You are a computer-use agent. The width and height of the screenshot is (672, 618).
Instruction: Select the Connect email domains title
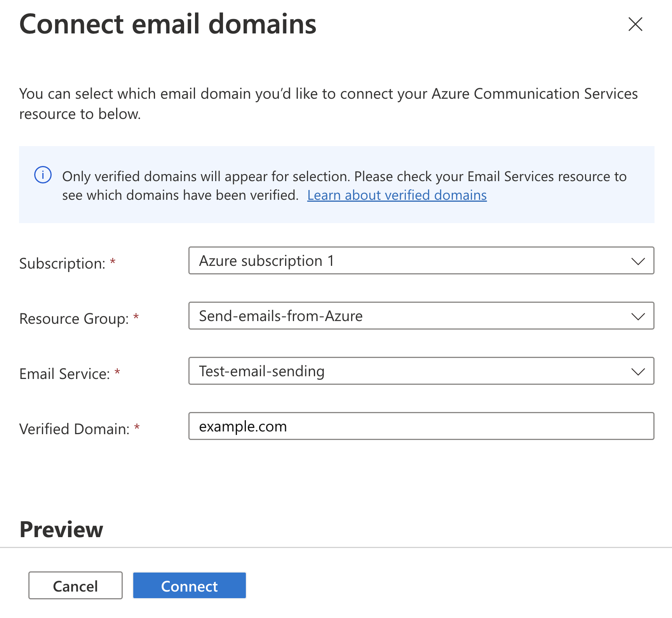168,24
